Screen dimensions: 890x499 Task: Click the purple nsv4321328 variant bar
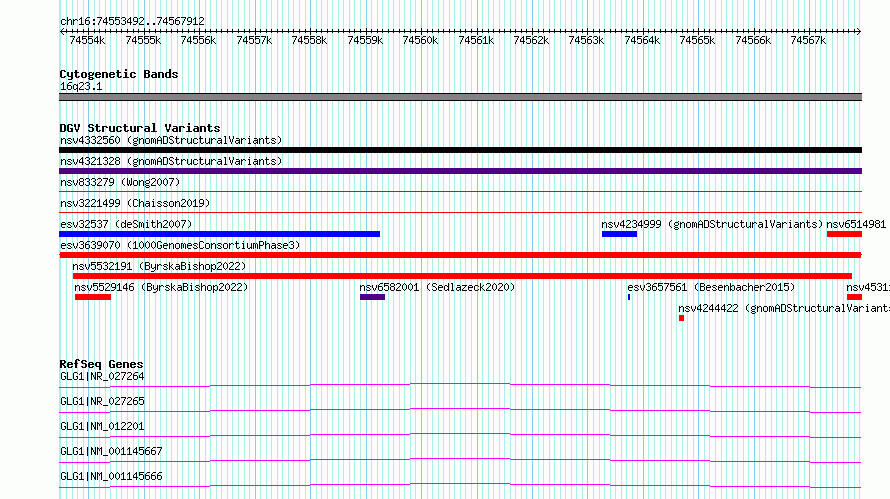click(460, 171)
